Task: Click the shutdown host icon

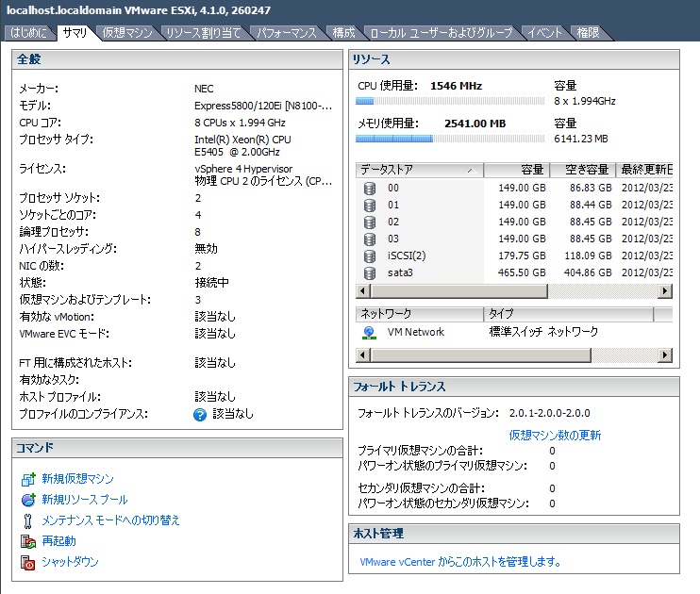Action: point(28,562)
